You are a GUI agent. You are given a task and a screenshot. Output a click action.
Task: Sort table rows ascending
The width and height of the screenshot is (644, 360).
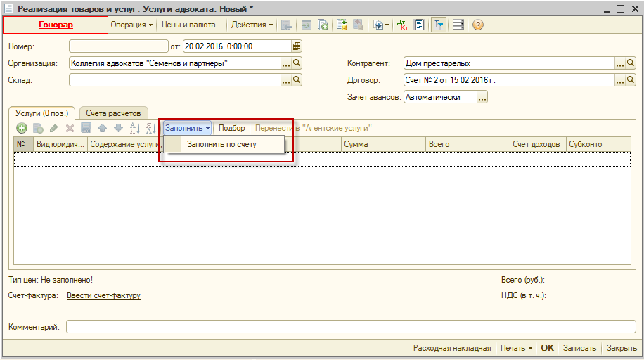tap(135, 128)
